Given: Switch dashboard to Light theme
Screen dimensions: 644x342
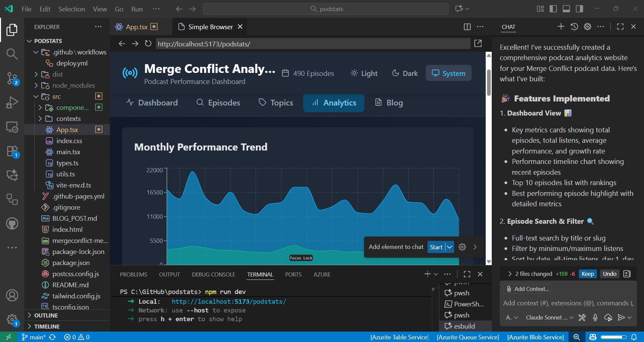Looking at the screenshot, I should [364, 73].
